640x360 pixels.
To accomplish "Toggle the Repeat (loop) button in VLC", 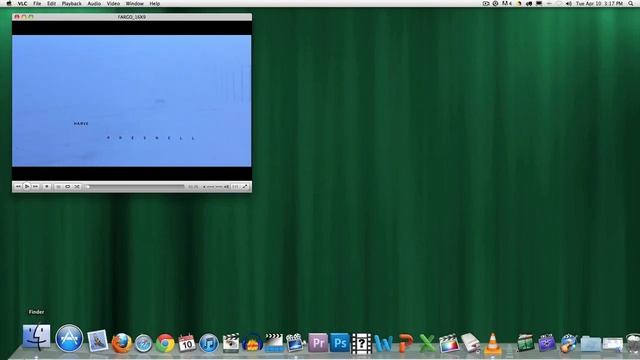I will pyautogui.click(x=68, y=187).
